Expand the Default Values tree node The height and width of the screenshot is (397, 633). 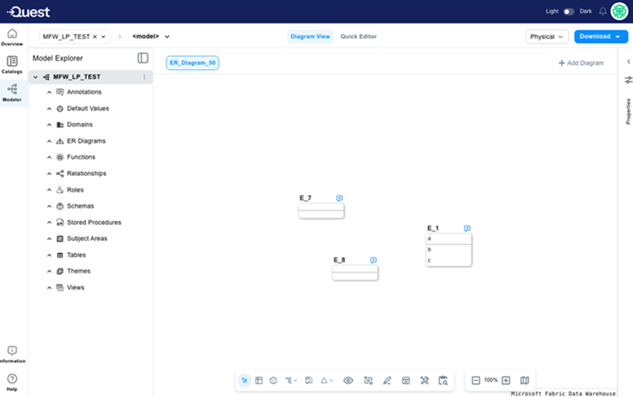coord(49,109)
